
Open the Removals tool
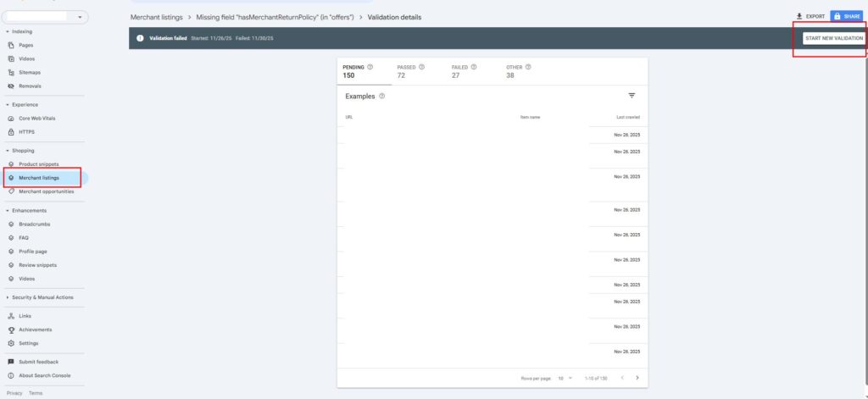click(x=30, y=86)
